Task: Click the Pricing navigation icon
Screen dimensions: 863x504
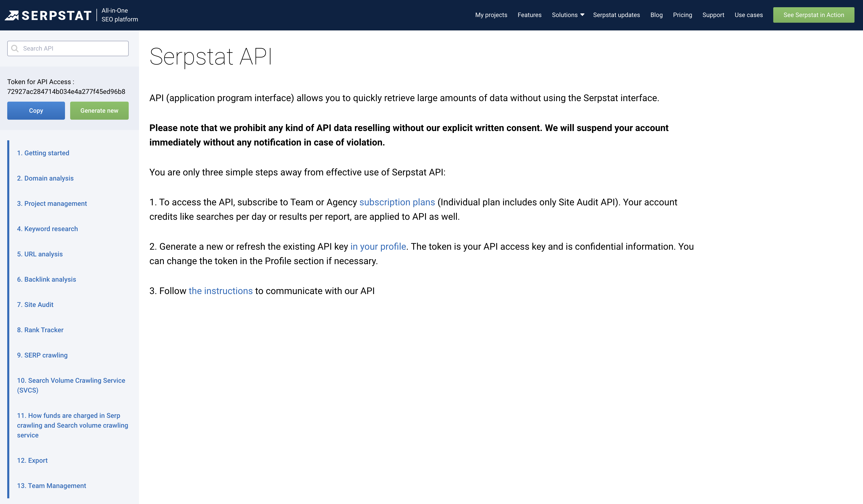Action: coord(682,15)
